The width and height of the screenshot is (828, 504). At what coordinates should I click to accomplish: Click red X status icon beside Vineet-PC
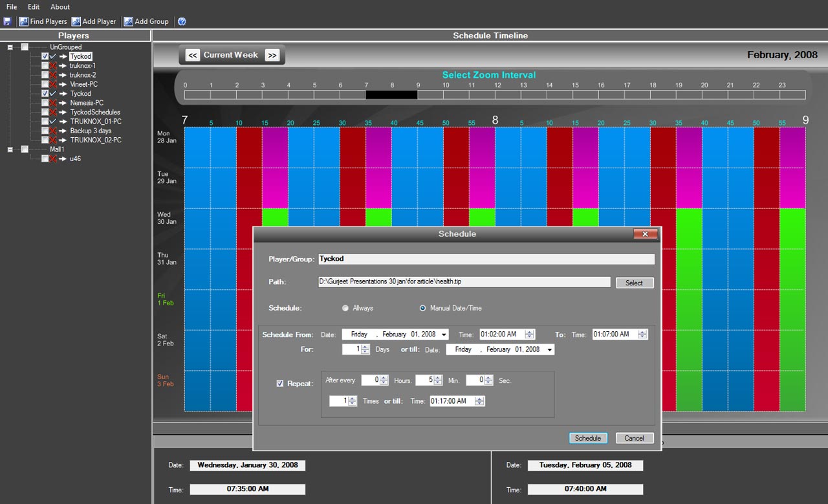coord(53,84)
